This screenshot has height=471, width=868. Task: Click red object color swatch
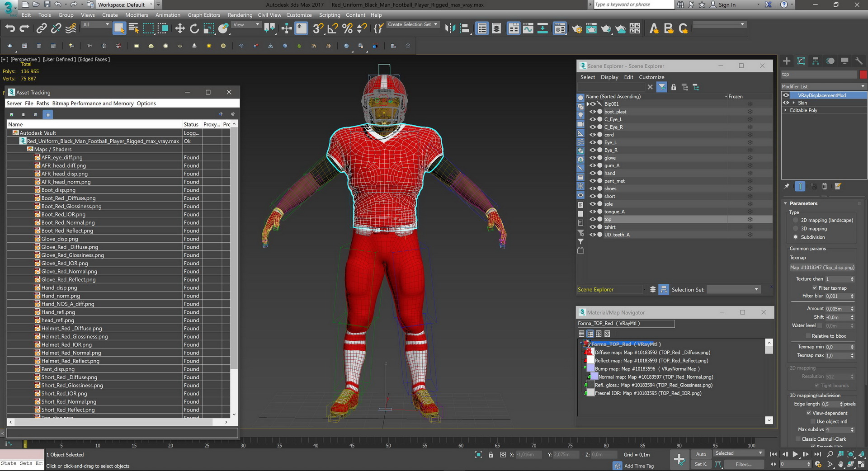863,75
